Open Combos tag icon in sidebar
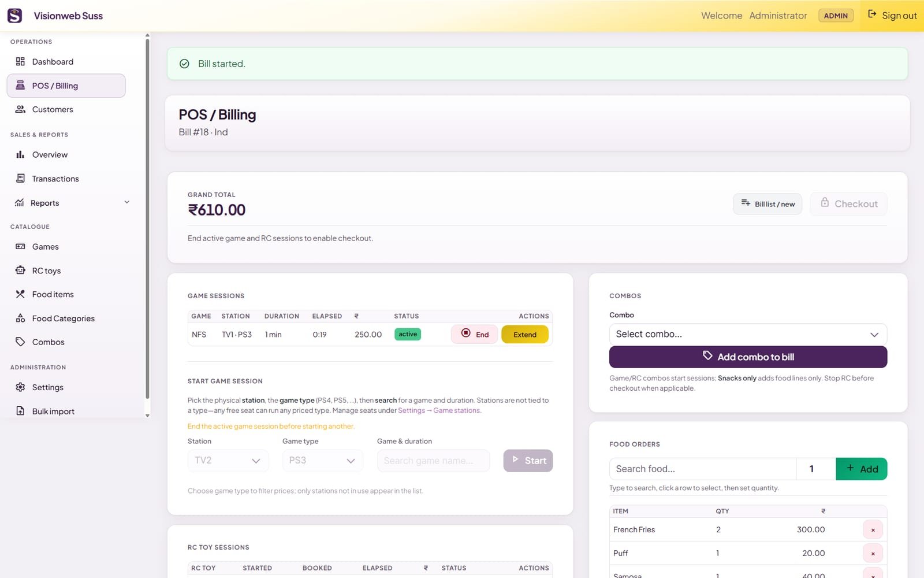 pyautogui.click(x=20, y=342)
